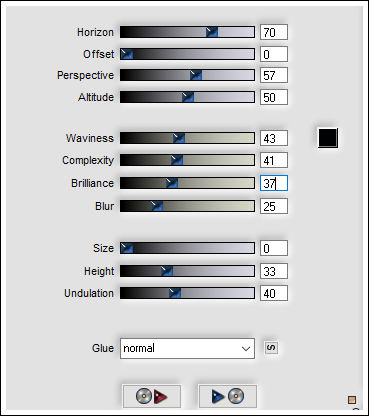
Task: Click the Horizon slider handle
Action: tap(212, 32)
